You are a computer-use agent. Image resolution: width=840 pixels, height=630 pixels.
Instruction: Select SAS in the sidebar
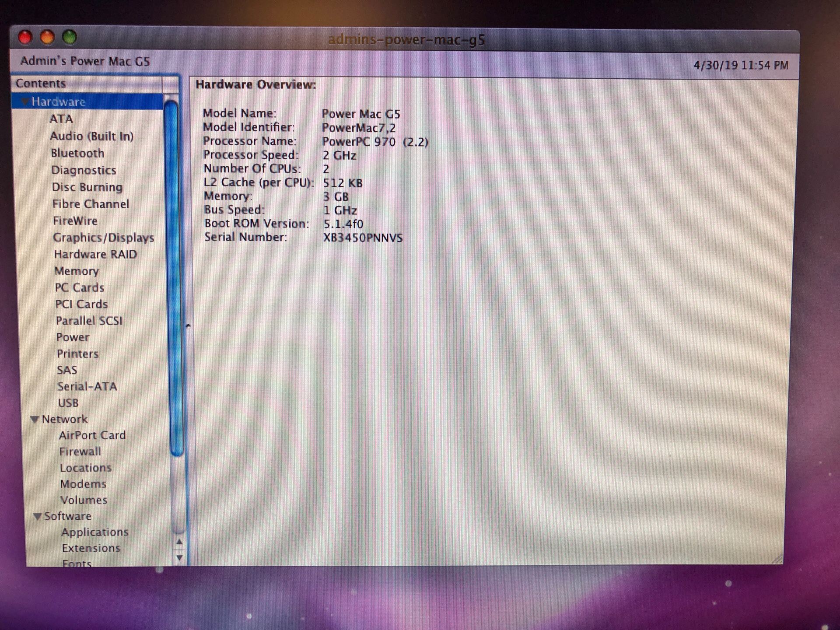[67, 370]
